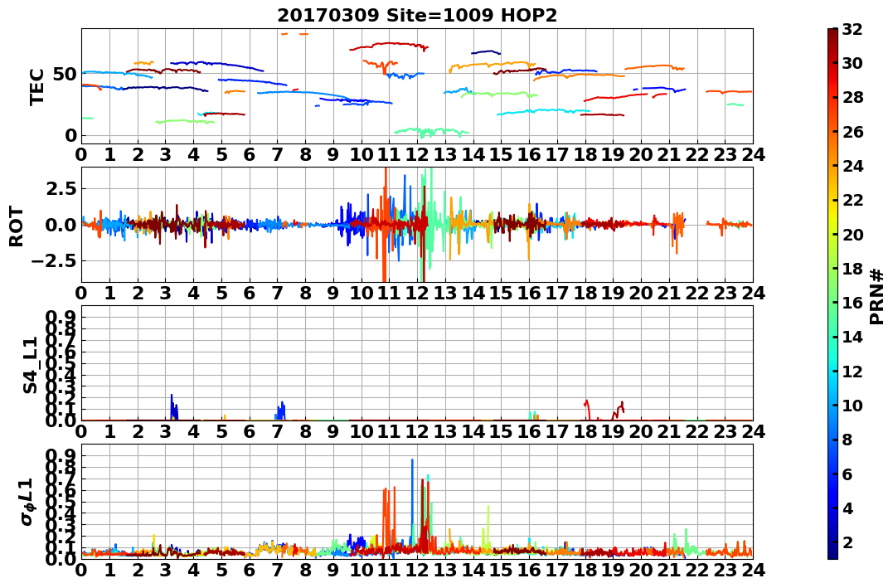Select colorbar tick label 8
The width and height of the screenshot is (893, 588).
[847, 440]
